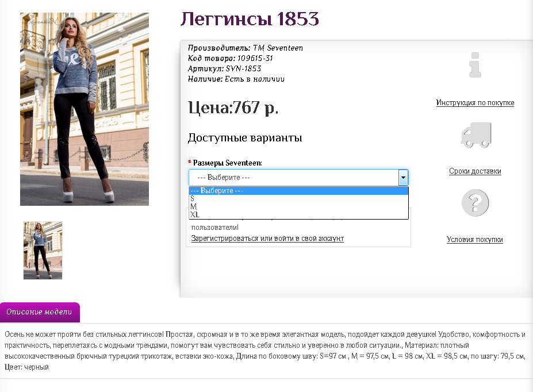Open the Сроки доставки link
Screen dimensions: 533x392
click(x=475, y=171)
